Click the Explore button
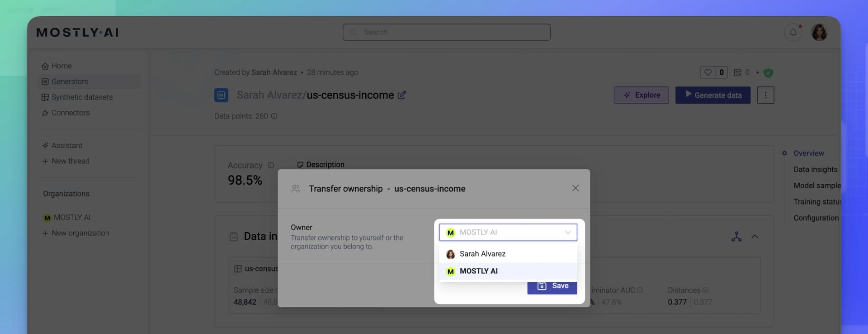The image size is (868, 334). click(x=641, y=95)
